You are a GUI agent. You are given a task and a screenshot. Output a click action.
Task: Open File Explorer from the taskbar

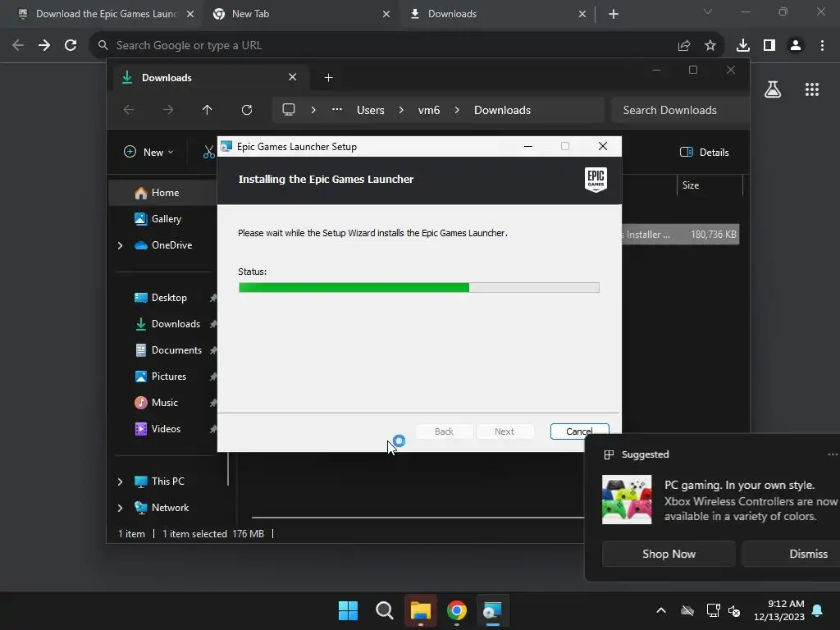click(x=421, y=610)
